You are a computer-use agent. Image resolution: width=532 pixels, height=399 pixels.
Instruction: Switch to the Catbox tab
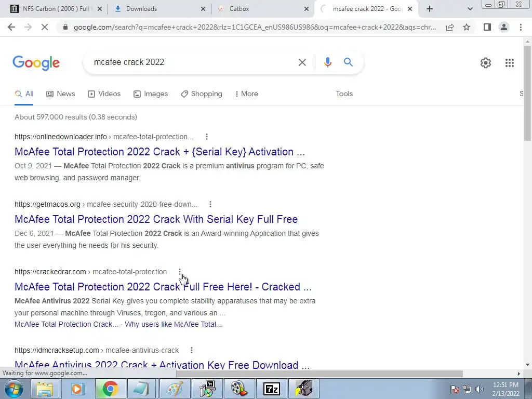coord(239,9)
